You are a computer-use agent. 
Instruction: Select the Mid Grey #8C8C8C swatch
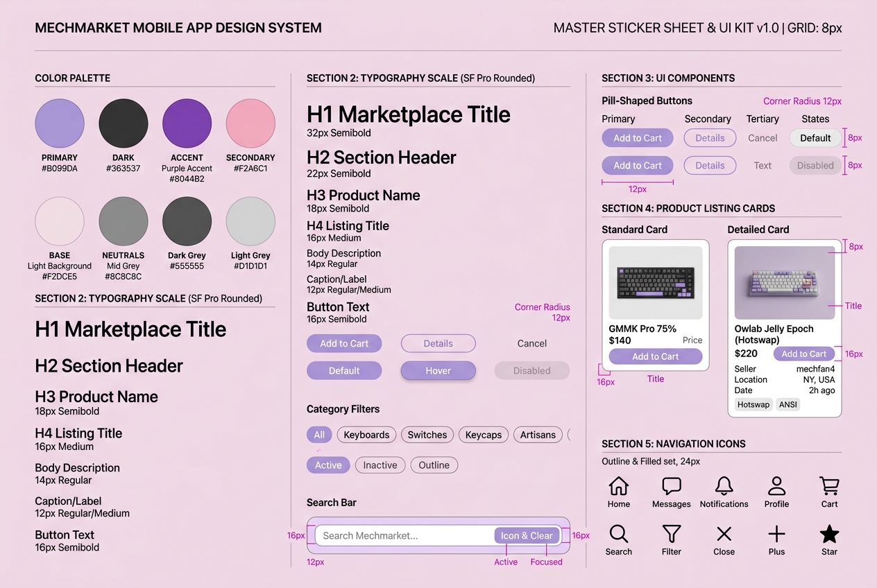pos(124,221)
